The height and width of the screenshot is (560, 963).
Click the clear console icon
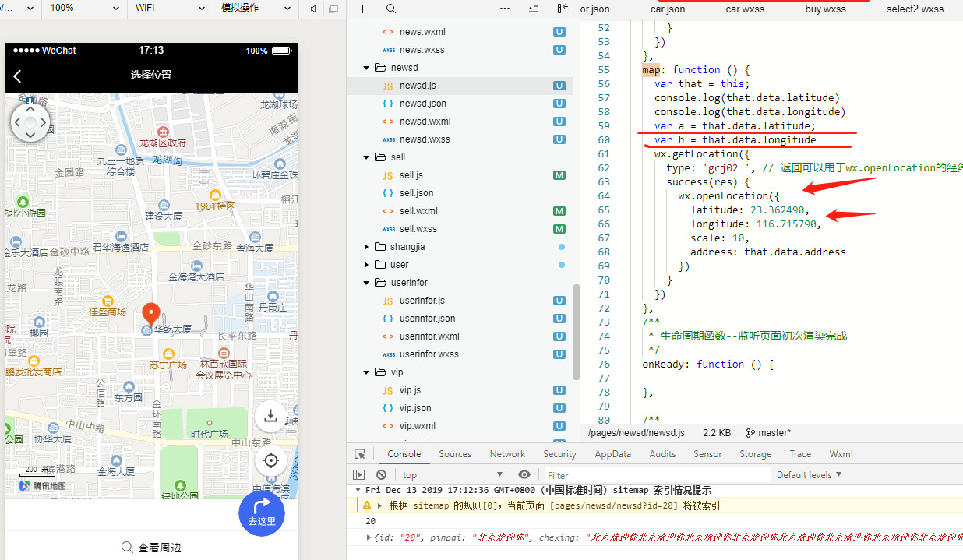(x=381, y=474)
